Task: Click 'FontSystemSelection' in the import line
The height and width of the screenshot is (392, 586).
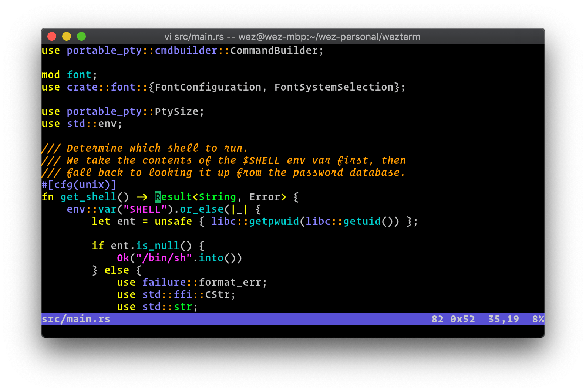Action: (334, 87)
